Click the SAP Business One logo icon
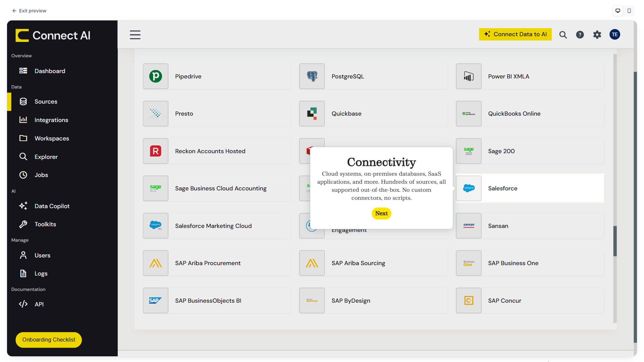The width and height of the screenshot is (644, 362). (469, 263)
